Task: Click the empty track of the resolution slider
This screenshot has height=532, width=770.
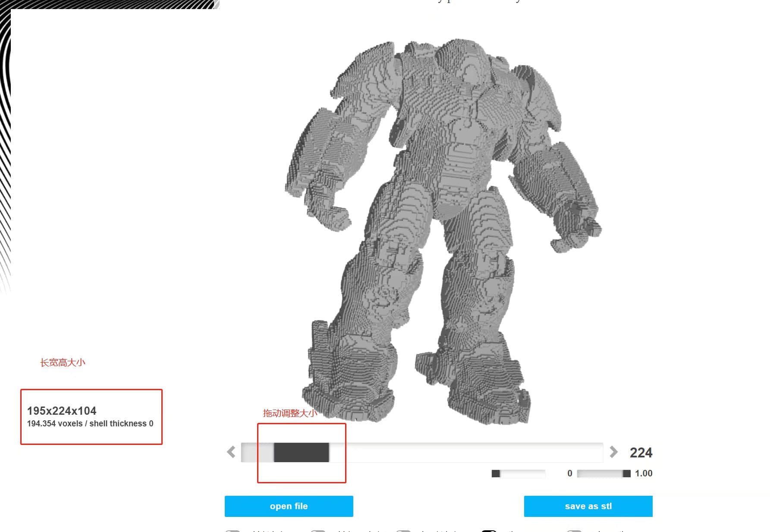Action: coord(466,452)
